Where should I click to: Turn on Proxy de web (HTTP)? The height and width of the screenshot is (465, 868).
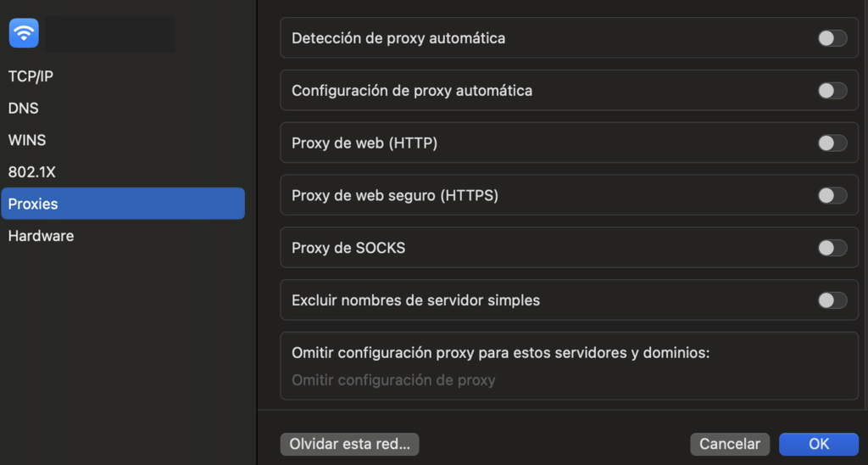point(832,143)
